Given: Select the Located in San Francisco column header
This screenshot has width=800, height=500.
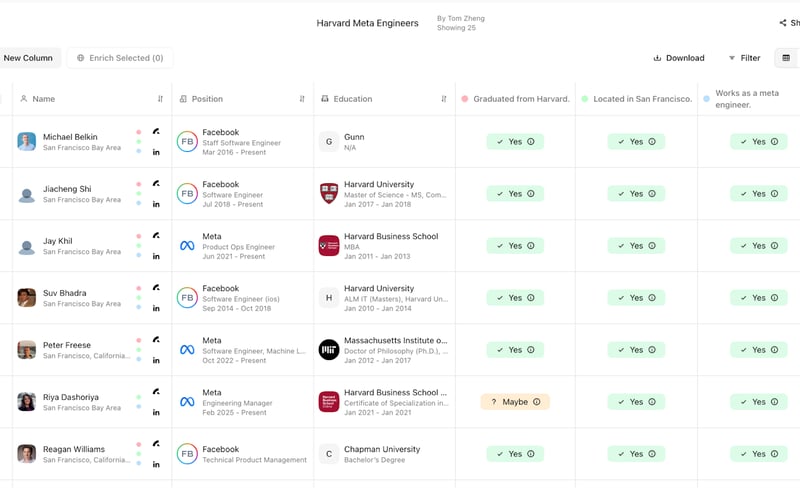Looking at the screenshot, I should click(x=642, y=99).
